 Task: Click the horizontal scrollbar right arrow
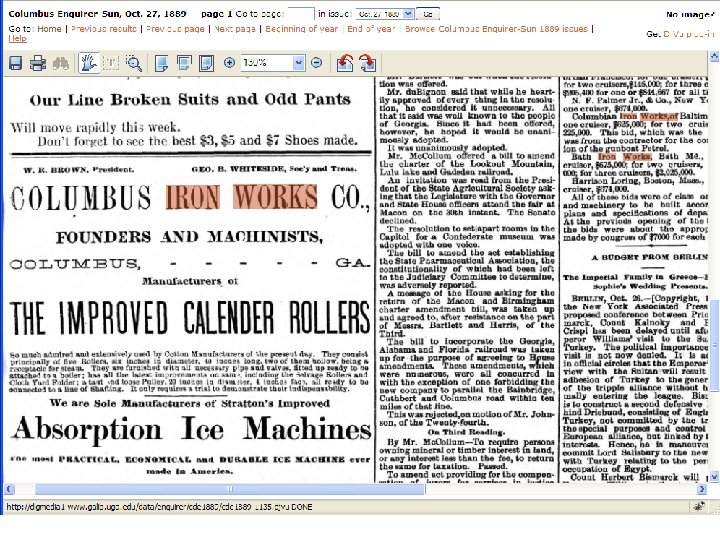click(701, 489)
